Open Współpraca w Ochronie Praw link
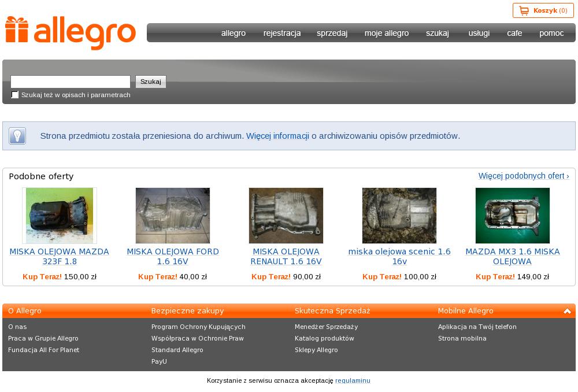The image size is (578, 392). [x=197, y=338]
